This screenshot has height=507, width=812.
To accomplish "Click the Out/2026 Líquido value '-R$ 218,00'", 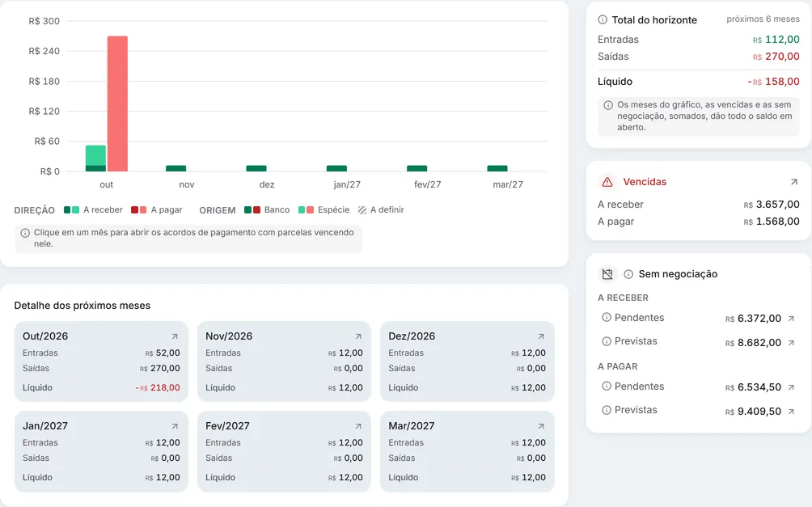I will coord(158,388).
